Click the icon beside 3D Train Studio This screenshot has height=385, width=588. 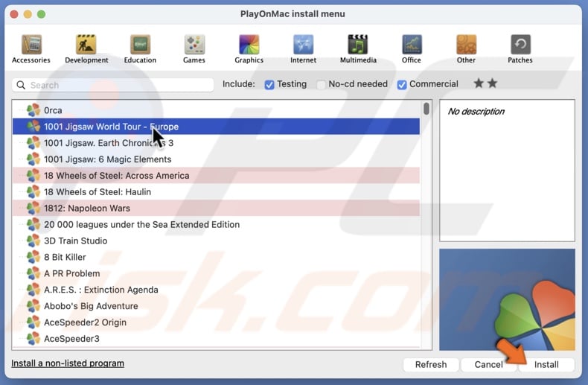(x=33, y=241)
